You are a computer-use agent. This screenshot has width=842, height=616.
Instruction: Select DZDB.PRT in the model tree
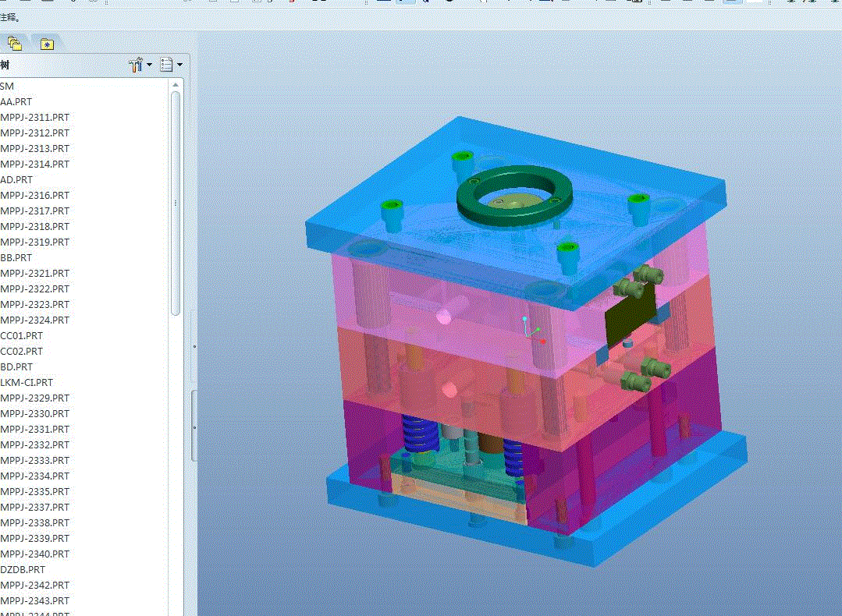[23, 569]
